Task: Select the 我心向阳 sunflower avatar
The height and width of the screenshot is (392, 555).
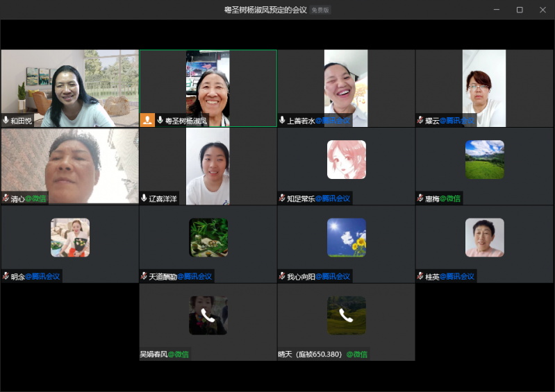Action: [346, 237]
